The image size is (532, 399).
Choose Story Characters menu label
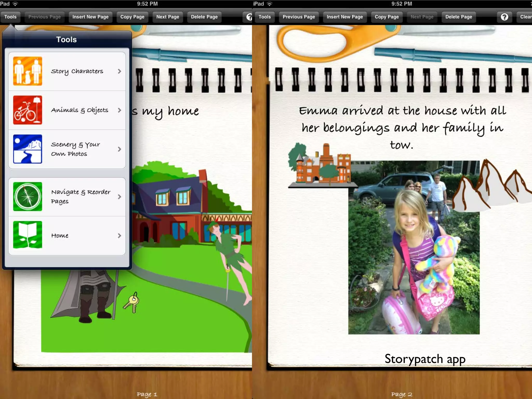pos(77,71)
